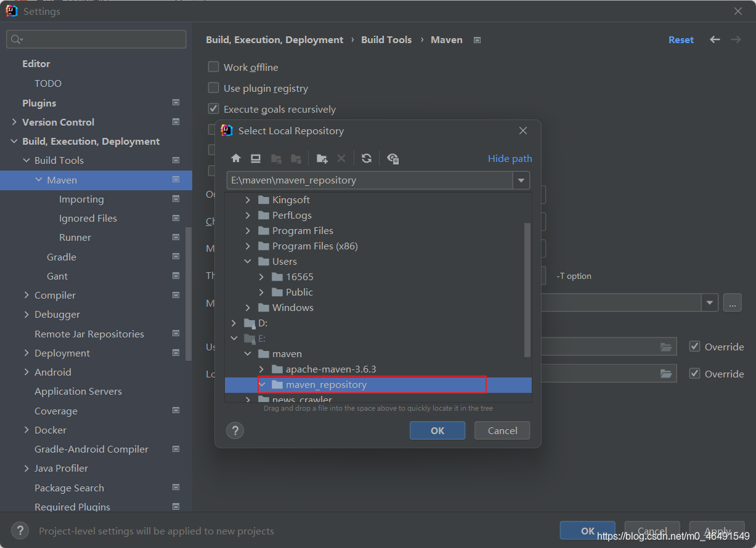Image resolution: width=756 pixels, height=548 pixels.
Task: Close the Select Local Repository dialog
Action: (x=523, y=131)
